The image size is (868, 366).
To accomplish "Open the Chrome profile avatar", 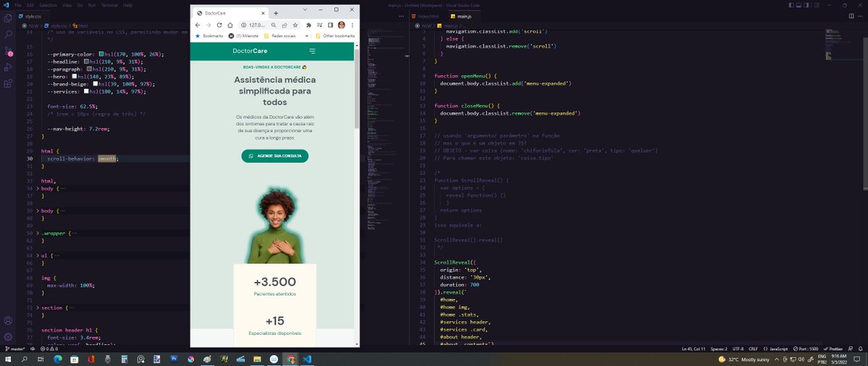I will (341, 25).
